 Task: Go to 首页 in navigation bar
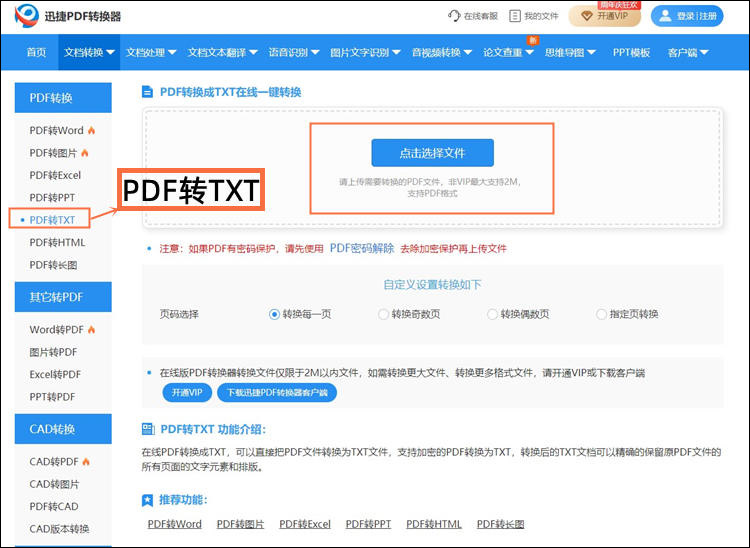coord(36,52)
